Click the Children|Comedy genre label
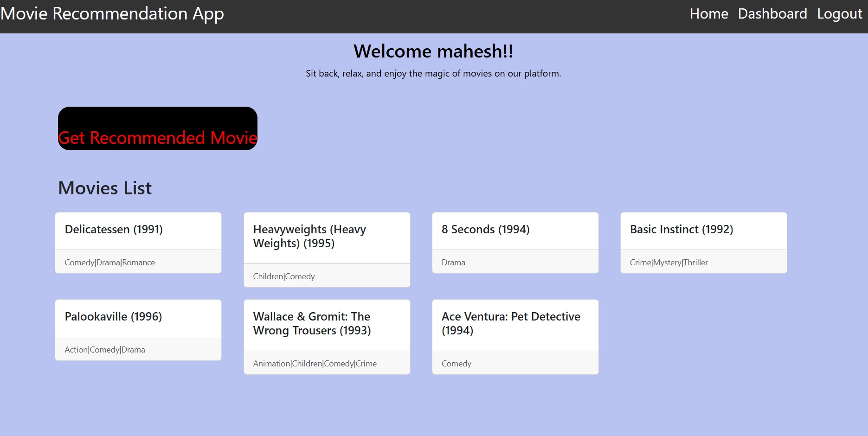This screenshot has width=868, height=436. click(283, 276)
